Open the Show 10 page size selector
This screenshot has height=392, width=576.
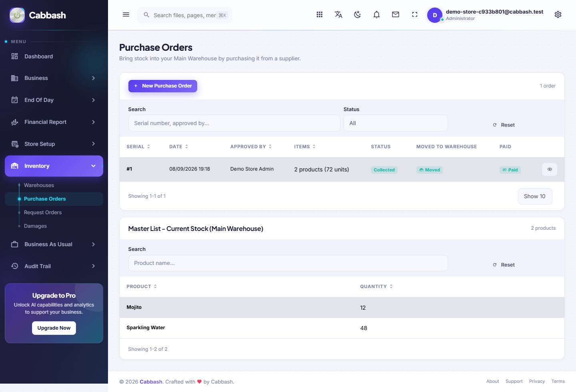535,196
